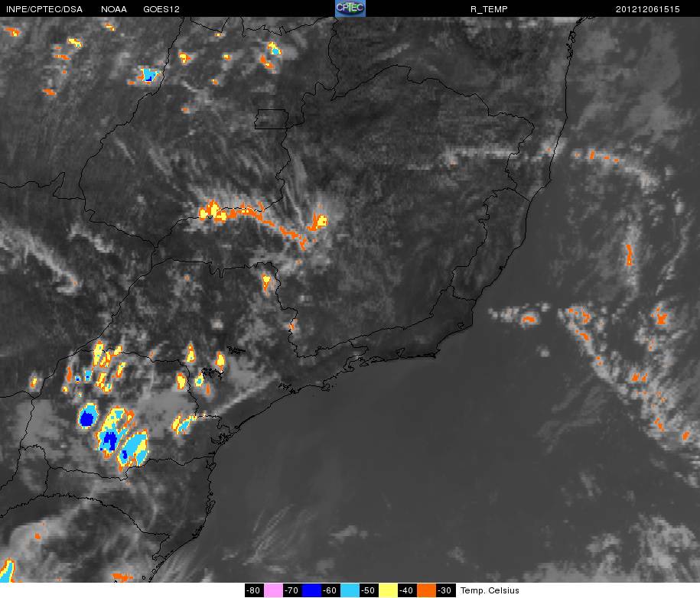Viewport: 700px width, 598px height.
Task: Select the INPE/CPTEC/DSA header label
Action: tap(44, 9)
